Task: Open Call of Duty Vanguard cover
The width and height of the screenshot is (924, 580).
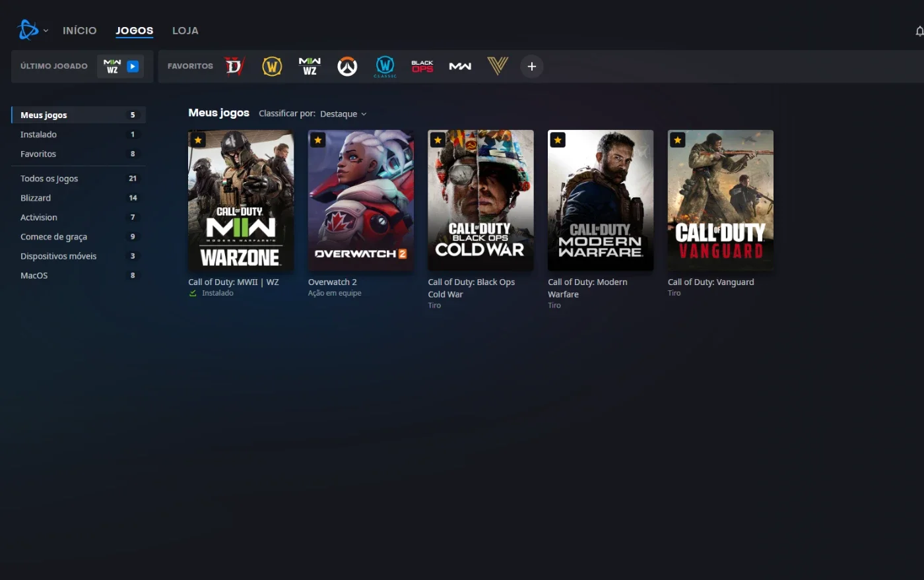Action: [721, 201]
